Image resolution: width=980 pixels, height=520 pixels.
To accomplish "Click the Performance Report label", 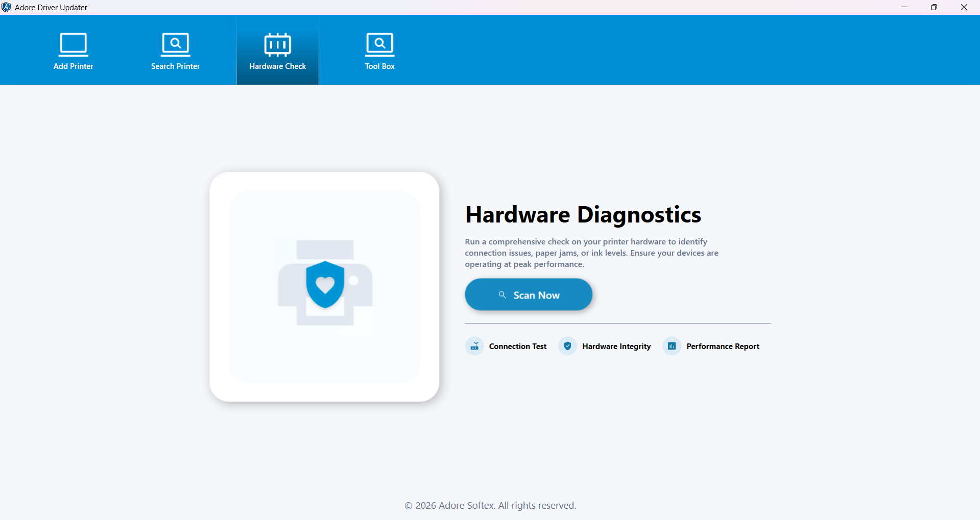I will (723, 346).
